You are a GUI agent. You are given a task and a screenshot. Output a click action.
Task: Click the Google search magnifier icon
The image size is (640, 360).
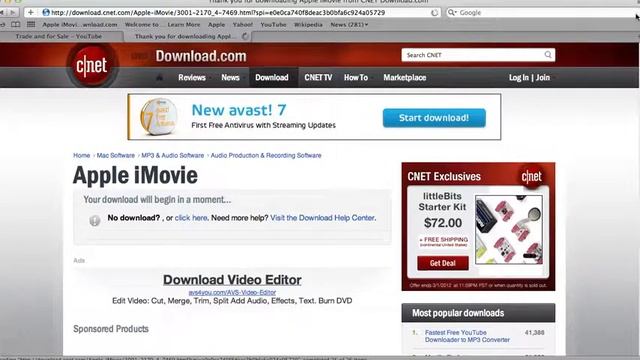click(x=452, y=13)
